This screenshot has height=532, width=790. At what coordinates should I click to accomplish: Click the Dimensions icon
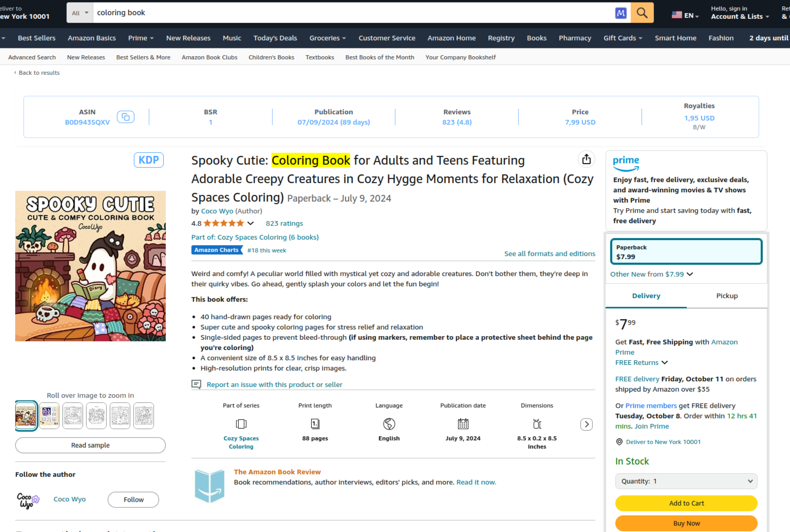click(537, 424)
